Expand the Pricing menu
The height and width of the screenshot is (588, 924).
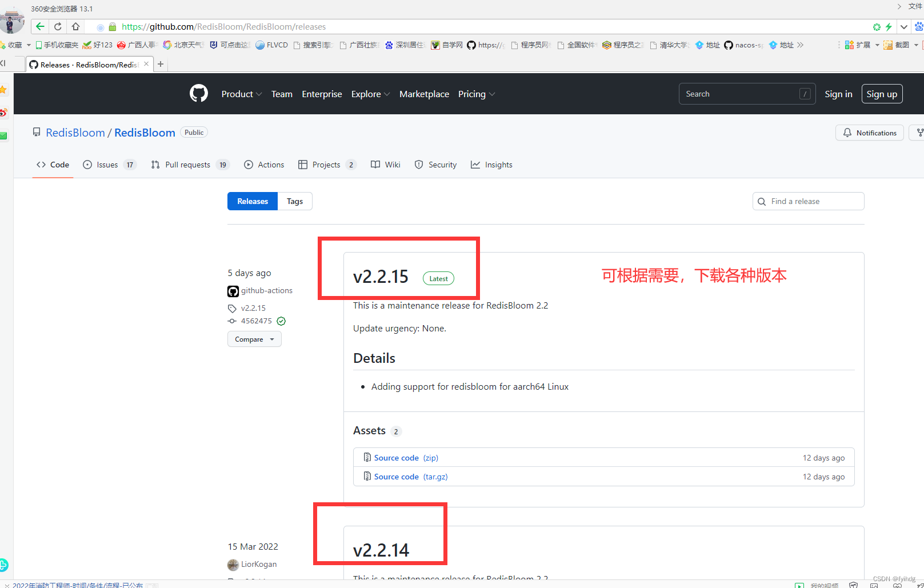[476, 94]
